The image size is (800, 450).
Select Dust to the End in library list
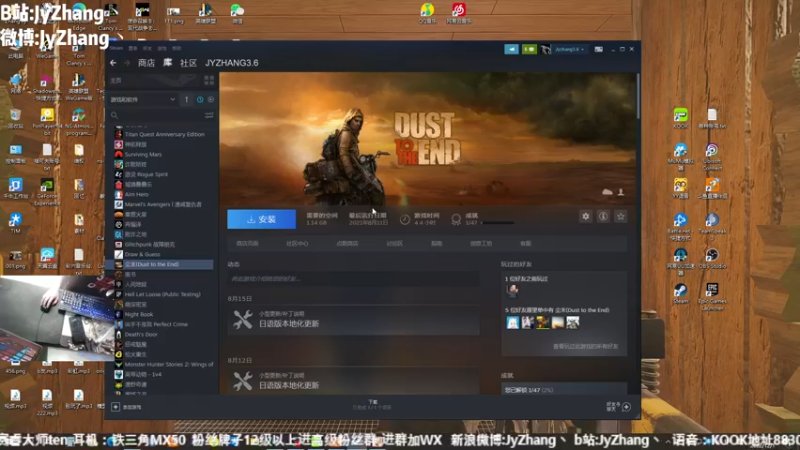click(162, 264)
